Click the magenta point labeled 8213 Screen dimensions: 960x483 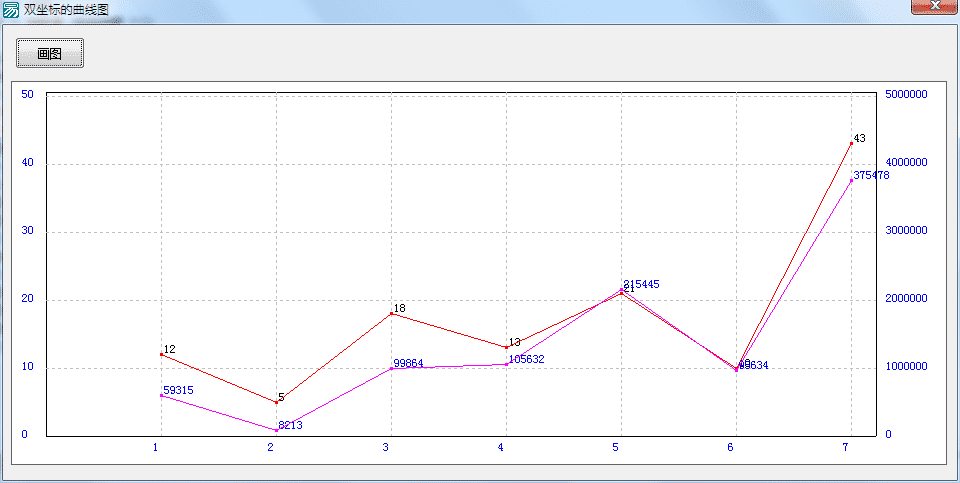coord(276,430)
